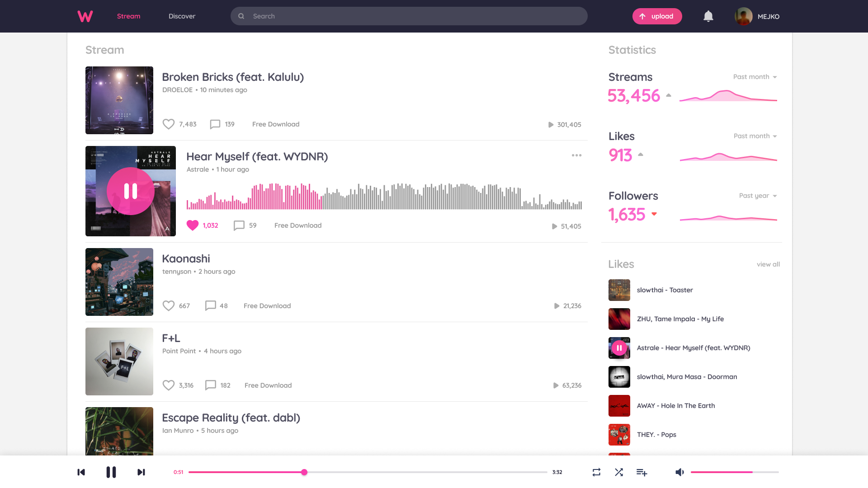Open view all likes link
Viewport: 868px width, 488px height.
tap(768, 264)
